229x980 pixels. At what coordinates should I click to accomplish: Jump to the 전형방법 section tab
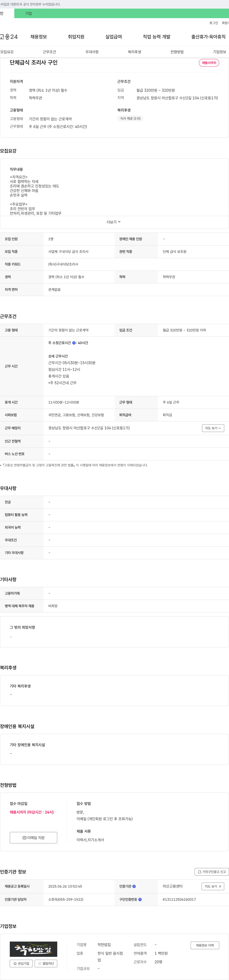177,52
